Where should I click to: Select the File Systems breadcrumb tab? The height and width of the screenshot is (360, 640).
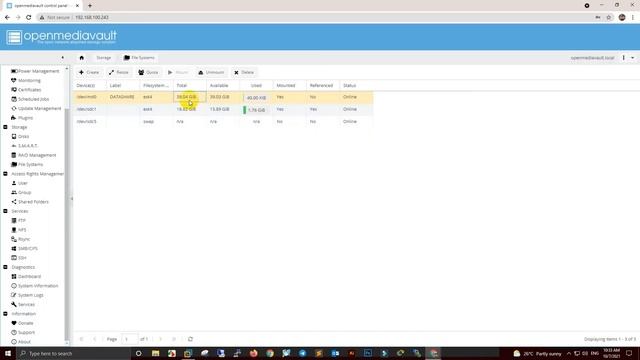coord(139,58)
